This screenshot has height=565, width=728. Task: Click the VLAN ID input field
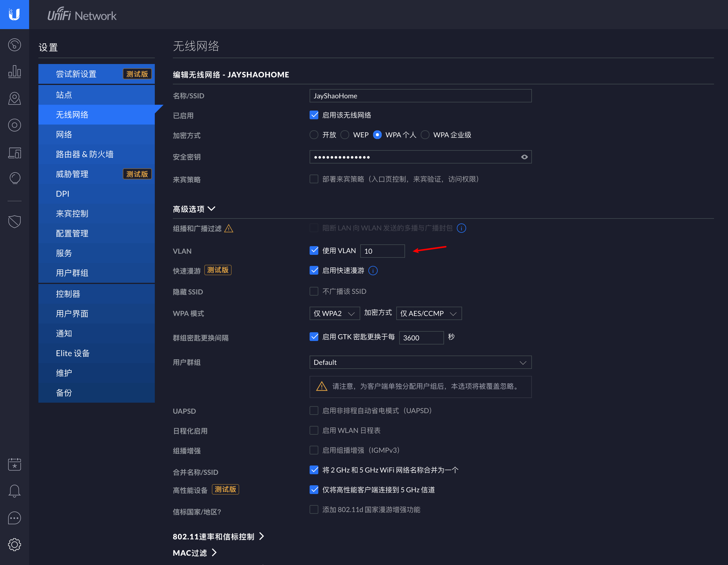pos(382,251)
